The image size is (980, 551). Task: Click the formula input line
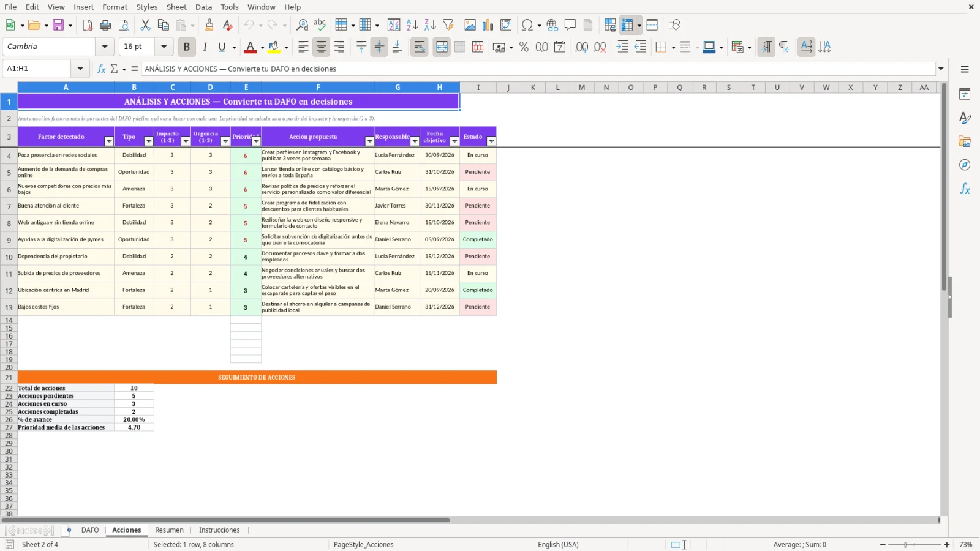pyautogui.click(x=538, y=69)
